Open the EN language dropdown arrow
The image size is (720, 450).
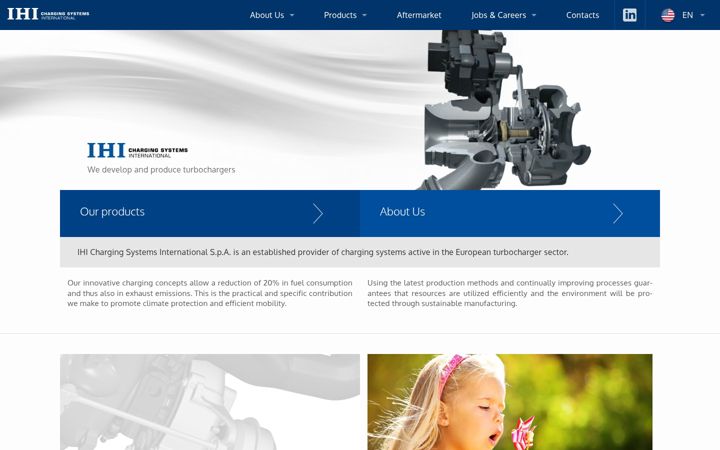[x=702, y=15]
